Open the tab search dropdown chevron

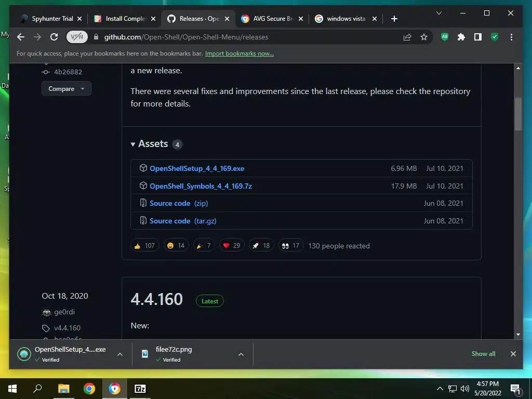pos(438,13)
